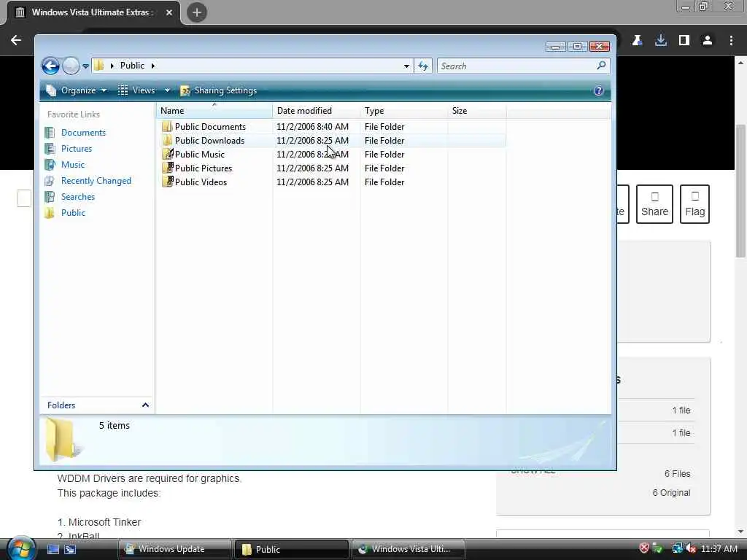Select the Public Downloads name text

[x=209, y=141]
